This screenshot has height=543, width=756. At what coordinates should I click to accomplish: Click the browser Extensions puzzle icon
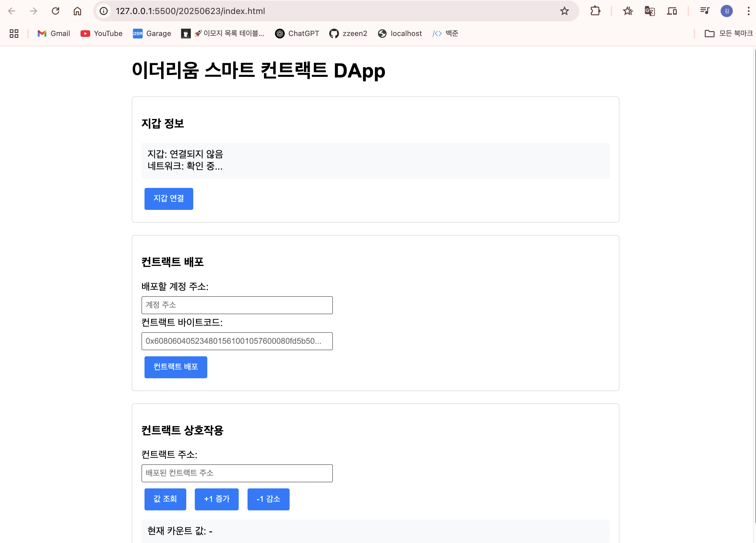(595, 11)
